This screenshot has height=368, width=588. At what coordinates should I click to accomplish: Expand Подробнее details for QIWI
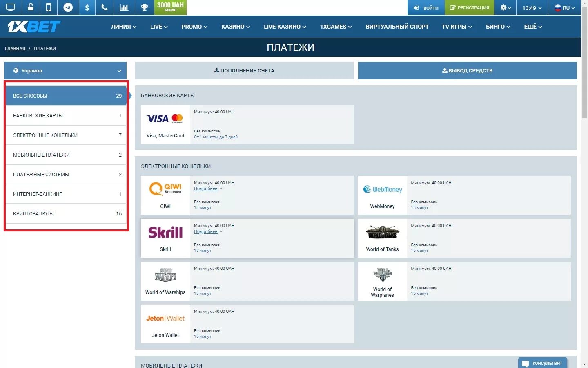coord(208,188)
